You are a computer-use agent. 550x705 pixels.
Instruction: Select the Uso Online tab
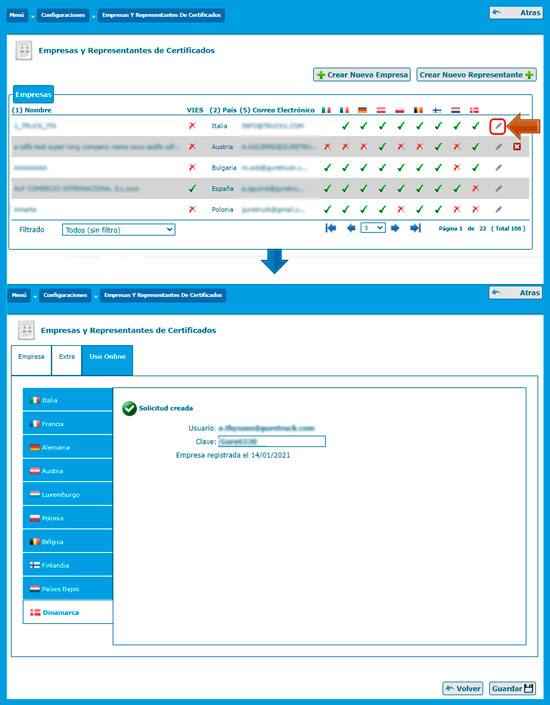click(107, 360)
